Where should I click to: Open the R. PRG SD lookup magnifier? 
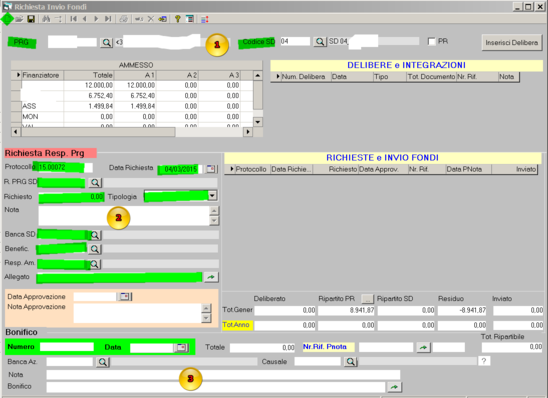tap(95, 182)
